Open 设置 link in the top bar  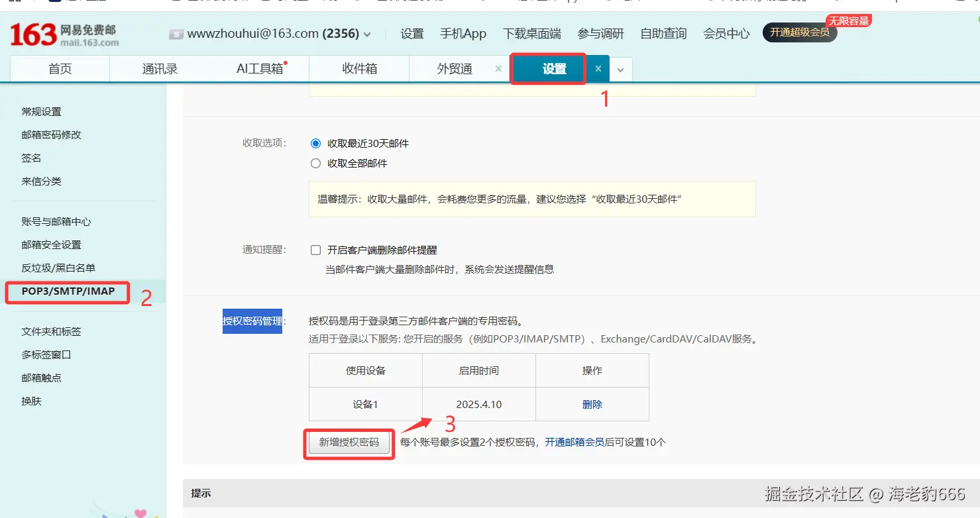(x=412, y=34)
